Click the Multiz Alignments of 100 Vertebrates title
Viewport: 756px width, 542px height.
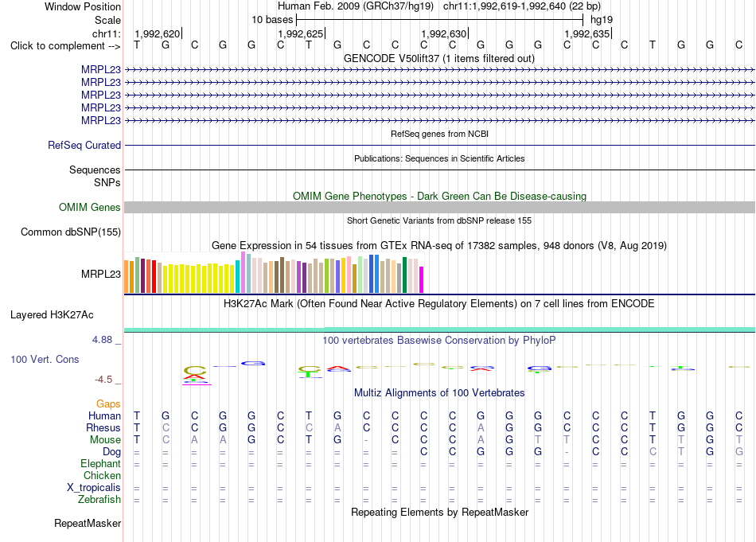438,393
